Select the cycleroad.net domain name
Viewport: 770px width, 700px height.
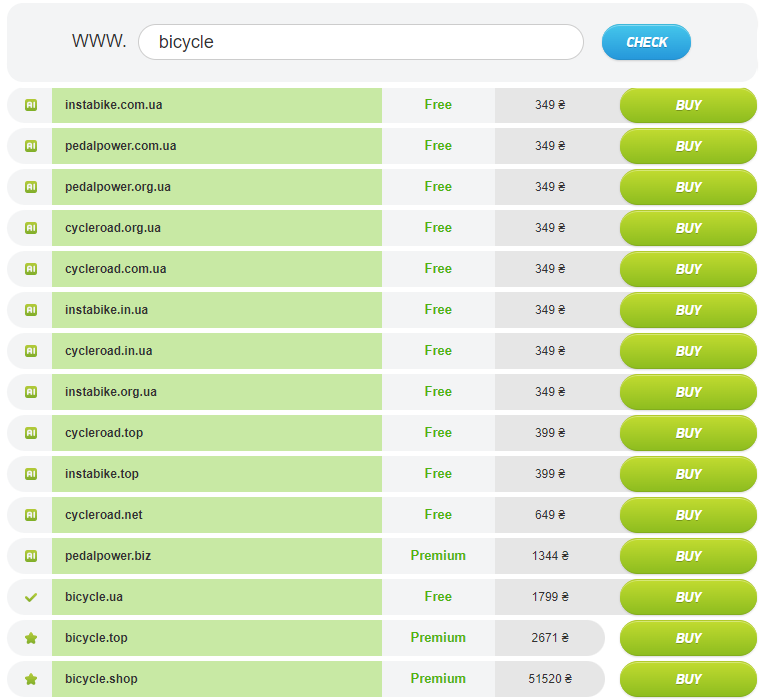[x=104, y=515]
